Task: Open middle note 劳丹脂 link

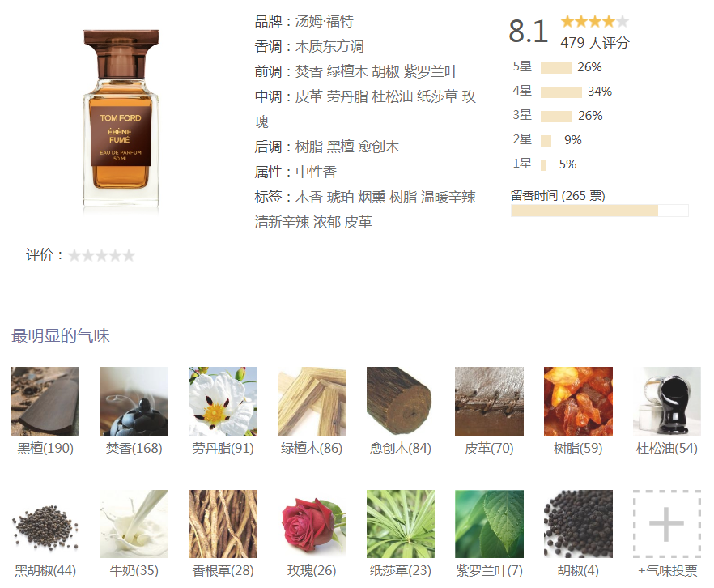Action: [347, 96]
